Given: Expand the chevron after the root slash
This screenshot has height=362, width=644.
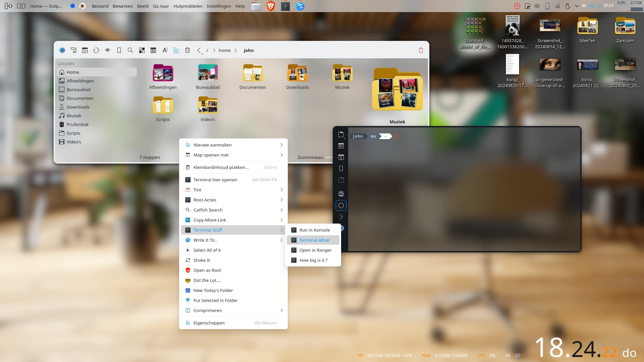Looking at the screenshot, I should coord(214,50).
